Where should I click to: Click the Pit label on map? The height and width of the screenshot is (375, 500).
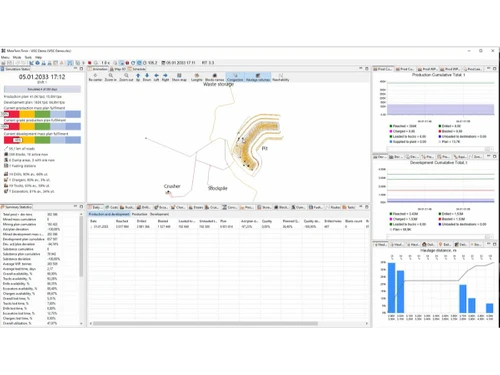[x=265, y=148]
